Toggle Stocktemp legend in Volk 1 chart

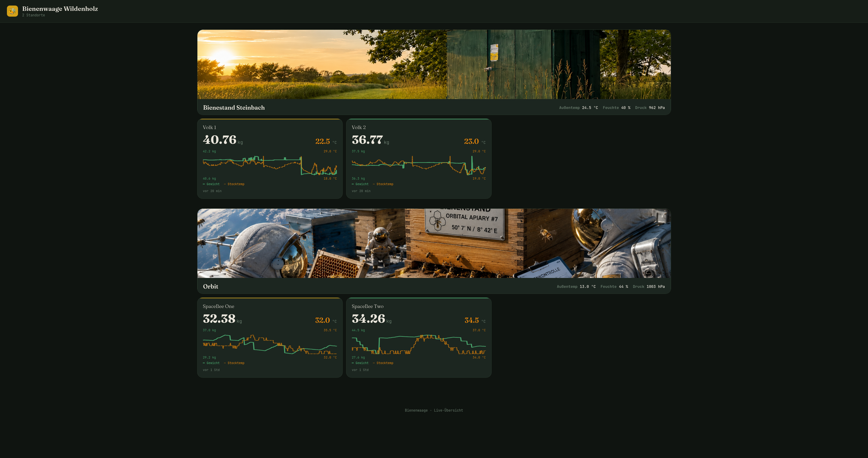coord(234,184)
